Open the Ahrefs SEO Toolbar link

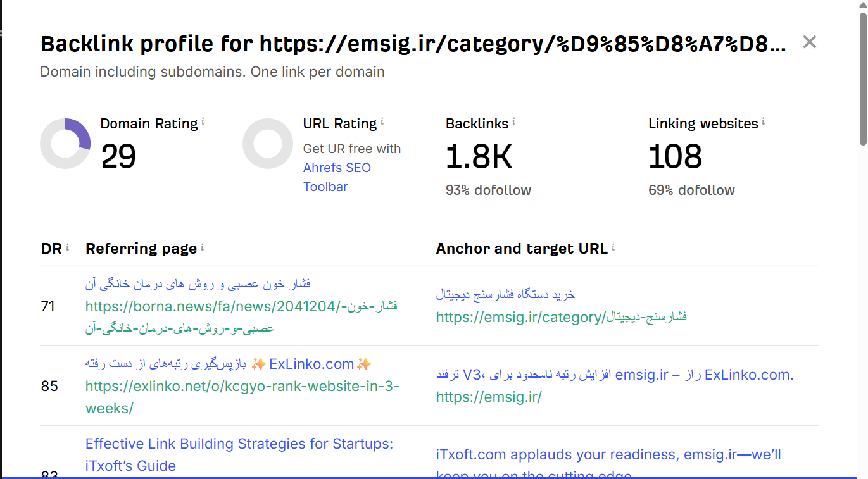click(x=337, y=177)
